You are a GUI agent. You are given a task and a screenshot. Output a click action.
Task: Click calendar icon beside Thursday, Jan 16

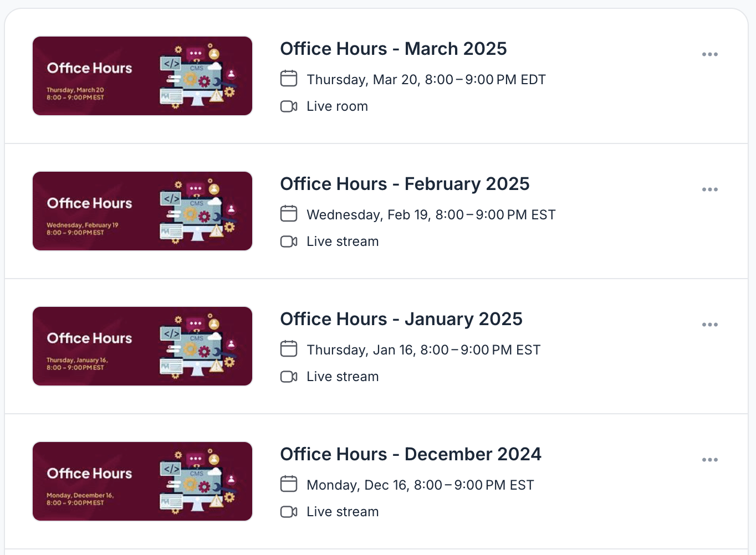[289, 349]
